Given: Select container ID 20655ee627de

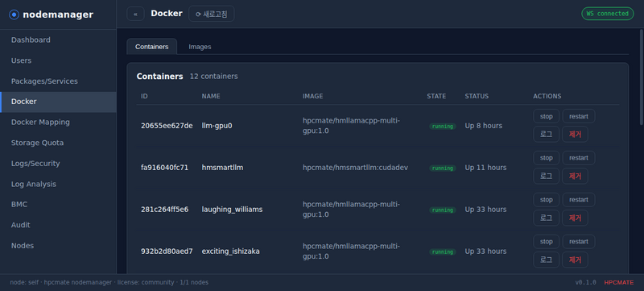Looking at the screenshot, I should pyautogui.click(x=167, y=126).
